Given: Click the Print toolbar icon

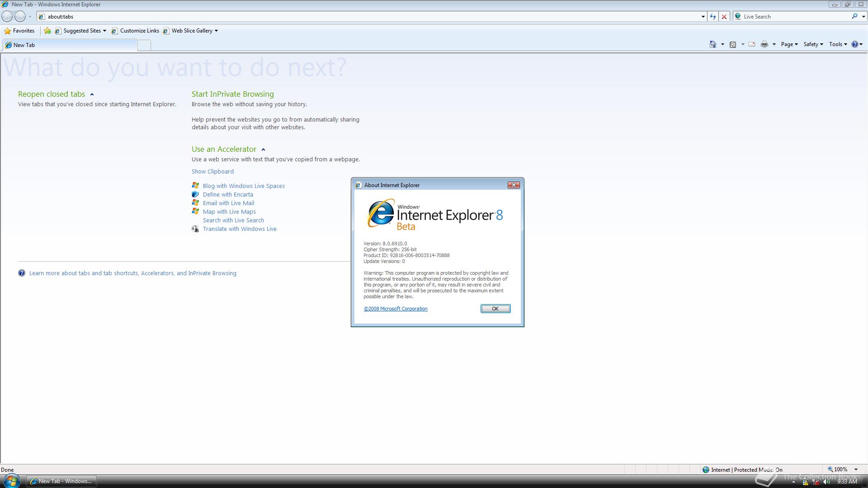Looking at the screenshot, I should click(764, 44).
